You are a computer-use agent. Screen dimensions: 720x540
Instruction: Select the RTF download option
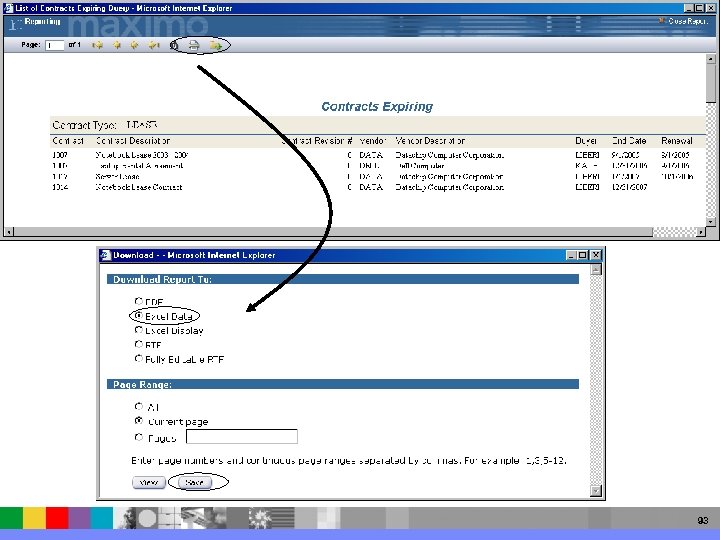click(x=139, y=344)
